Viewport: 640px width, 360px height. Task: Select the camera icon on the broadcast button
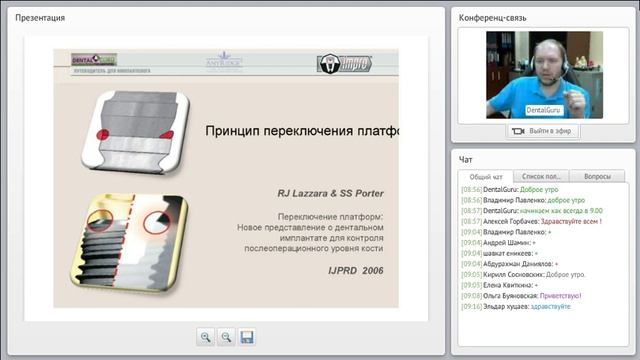pyautogui.click(x=518, y=131)
